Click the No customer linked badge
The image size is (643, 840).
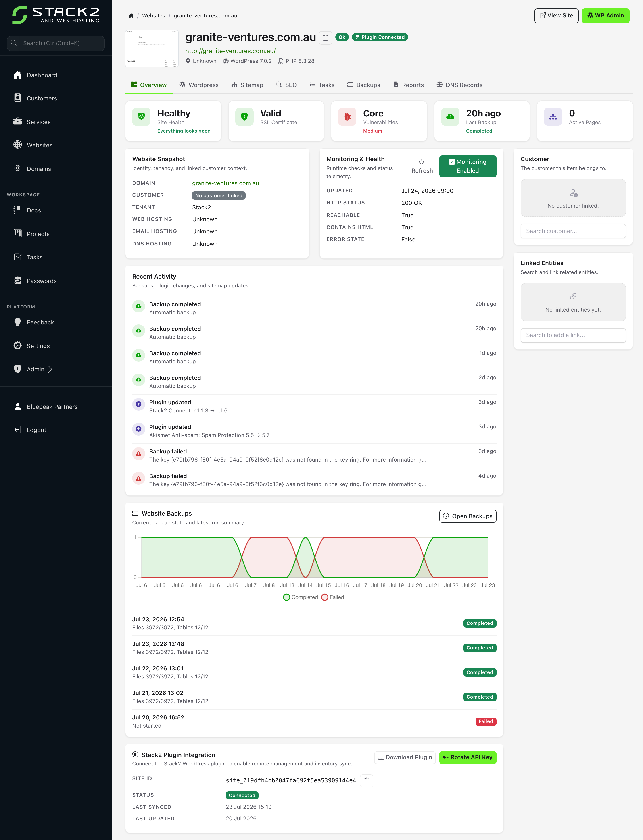point(219,195)
